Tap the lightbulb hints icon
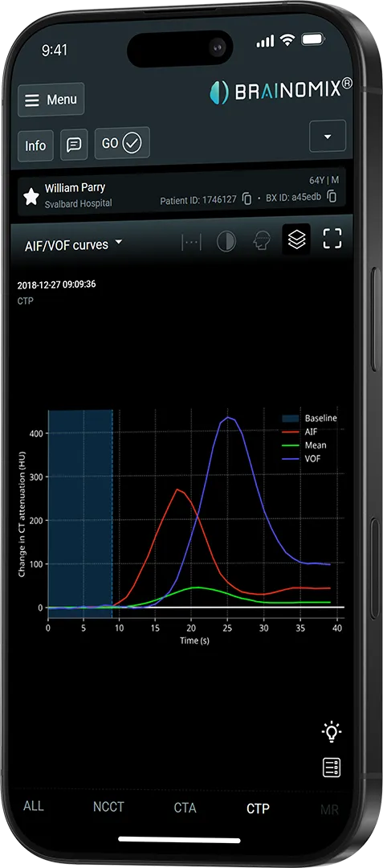This screenshot has width=383, height=868. [332, 731]
